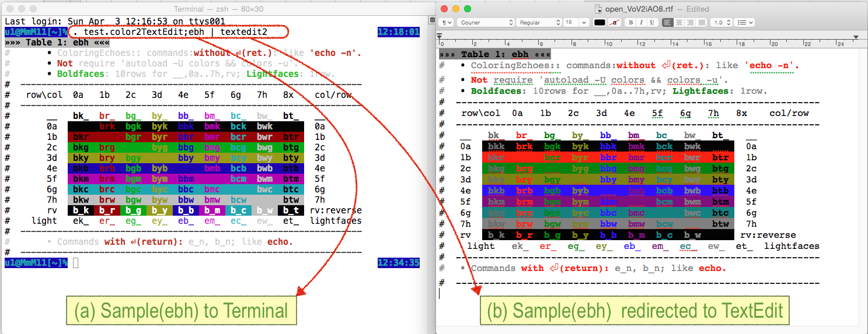Justify the text alignment
868x334 pixels.
[x=701, y=23]
